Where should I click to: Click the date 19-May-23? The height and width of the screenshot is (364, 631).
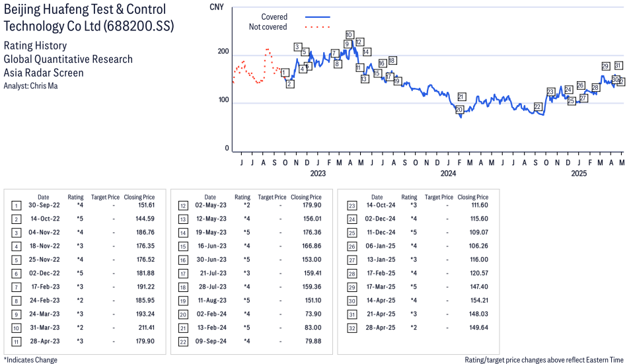coord(211,233)
